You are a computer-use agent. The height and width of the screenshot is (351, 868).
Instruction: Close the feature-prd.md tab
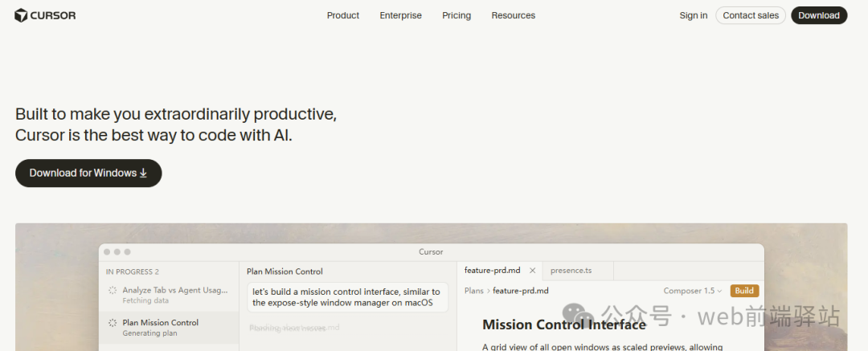point(533,271)
